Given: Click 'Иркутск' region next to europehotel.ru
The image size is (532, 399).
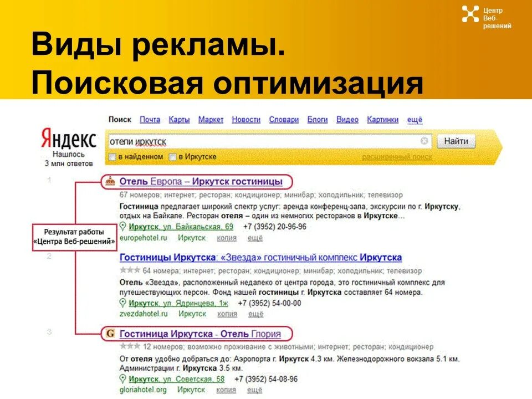Looking at the screenshot, I should pyautogui.click(x=192, y=238).
